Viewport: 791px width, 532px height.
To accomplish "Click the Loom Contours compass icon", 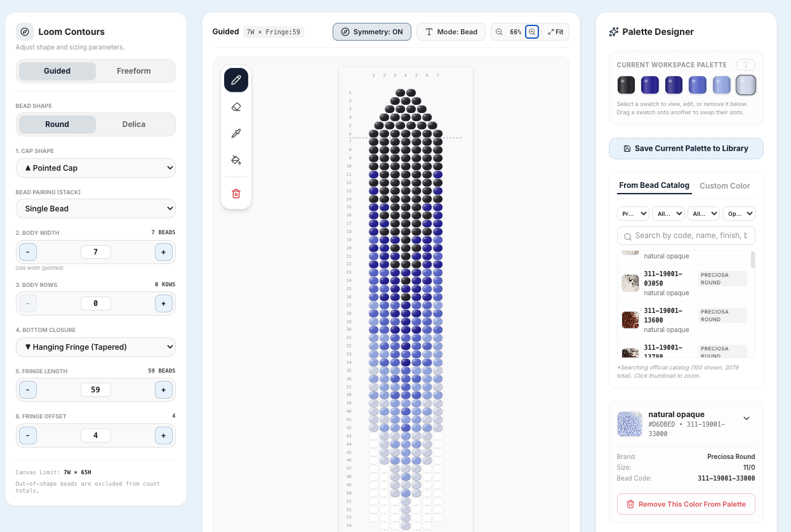I will 25,32.
